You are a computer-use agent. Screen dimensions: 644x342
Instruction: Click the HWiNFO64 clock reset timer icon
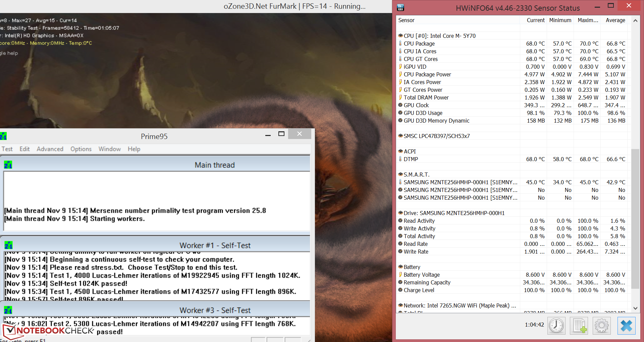556,325
